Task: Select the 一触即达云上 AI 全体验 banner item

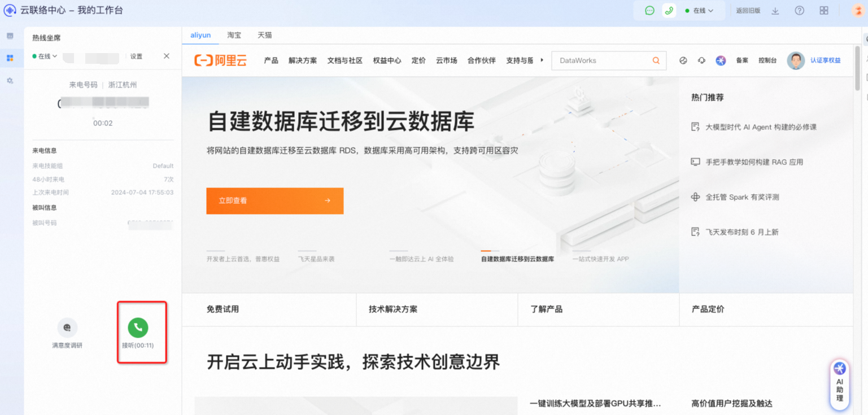Action: click(x=421, y=259)
